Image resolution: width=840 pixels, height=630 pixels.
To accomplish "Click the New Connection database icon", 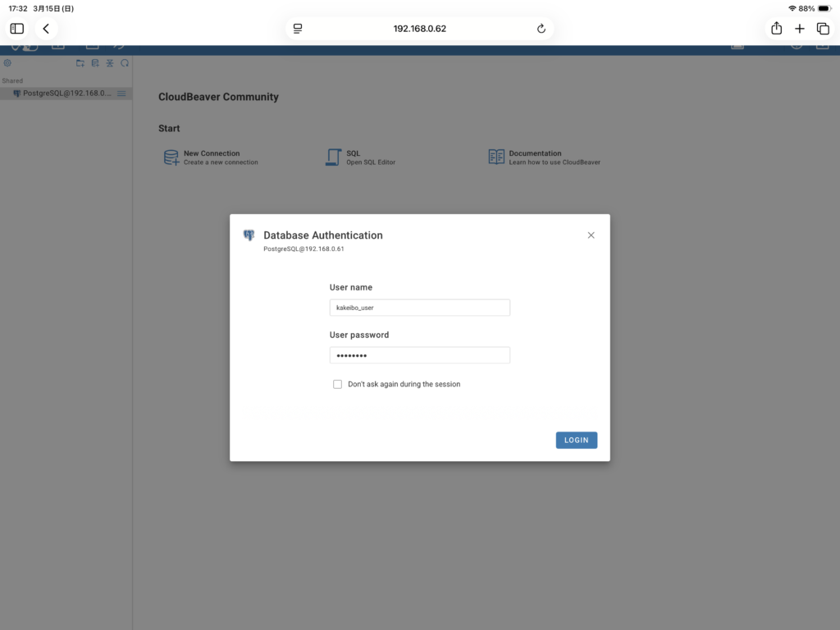I will (171, 157).
